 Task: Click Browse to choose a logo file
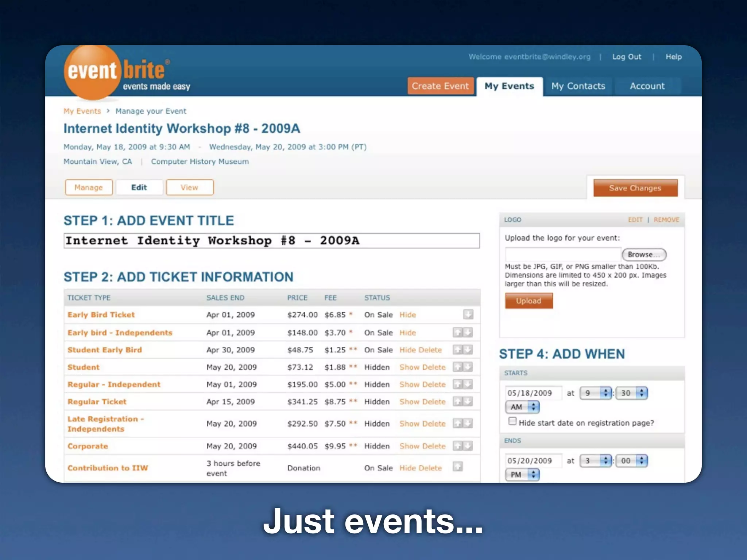[x=644, y=254]
